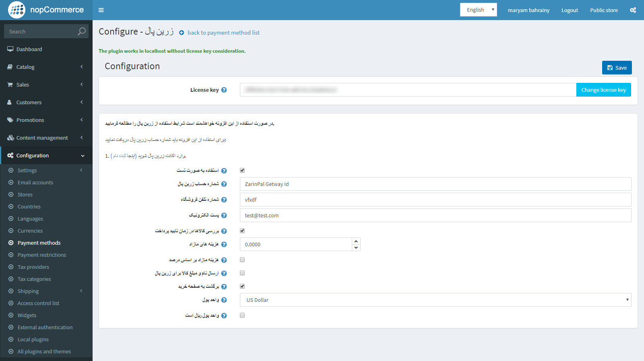The height and width of the screenshot is (361, 644).
Task: Click the Save button
Action: pos(617,68)
